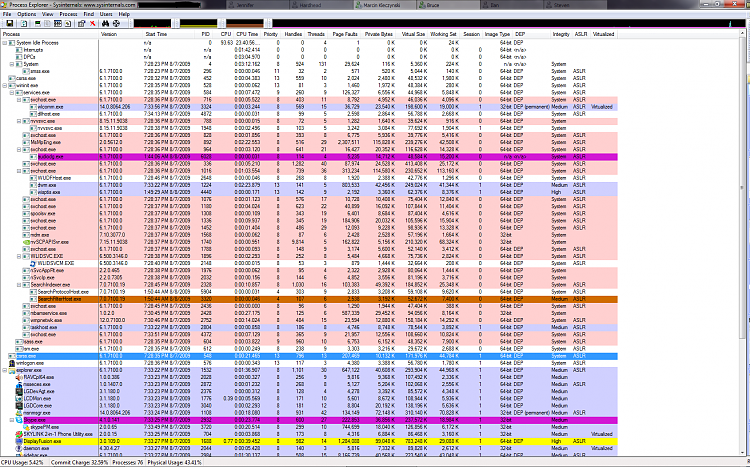Click the Refresh Now toolbar icon
Image resolution: width=750 pixels, height=467 pixels.
click(x=24, y=23)
